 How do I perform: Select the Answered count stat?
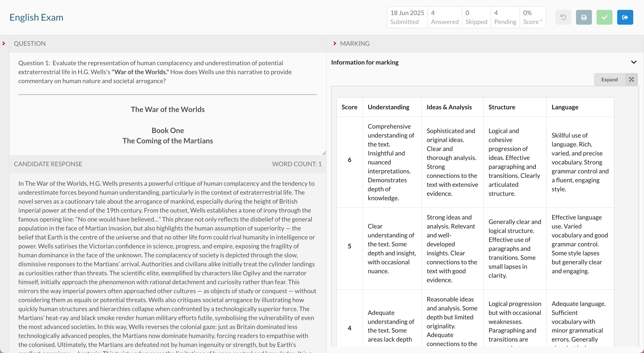(x=445, y=17)
